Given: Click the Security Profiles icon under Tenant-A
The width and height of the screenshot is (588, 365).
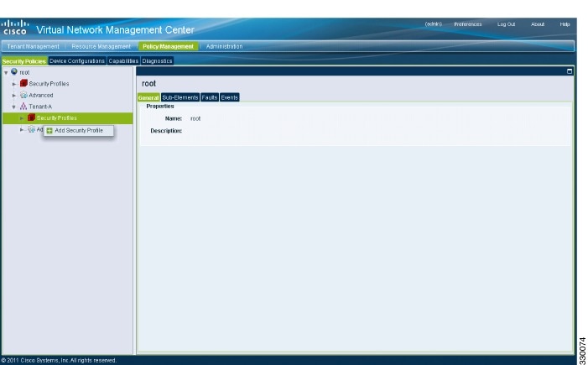Looking at the screenshot, I should pos(32,117).
